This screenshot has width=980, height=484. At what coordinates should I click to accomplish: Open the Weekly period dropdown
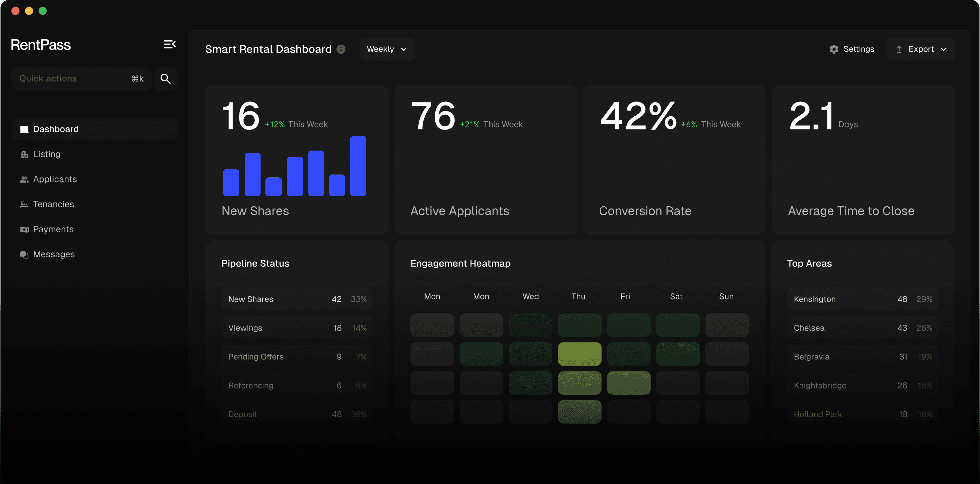pyautogui.click(x=387, y=49)
